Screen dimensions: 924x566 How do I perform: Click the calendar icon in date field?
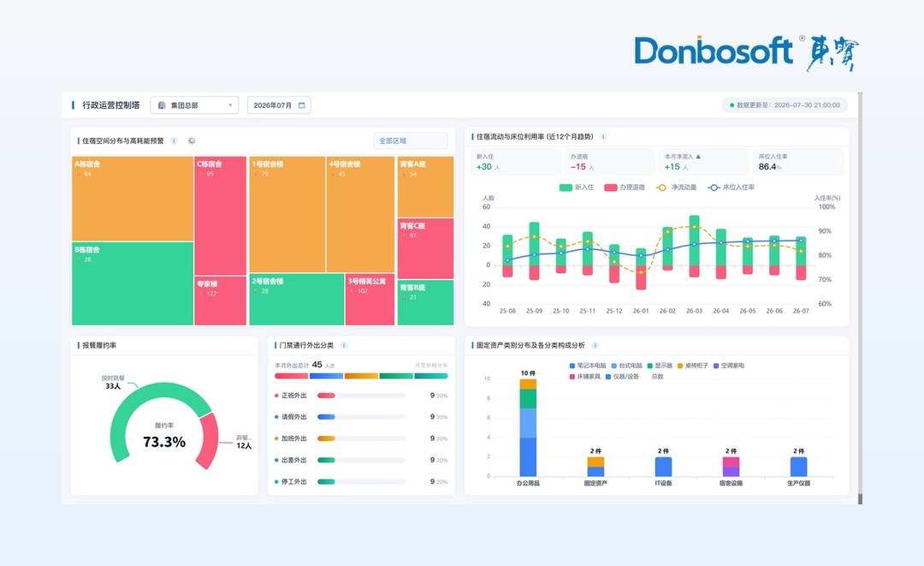click(302, 105)
